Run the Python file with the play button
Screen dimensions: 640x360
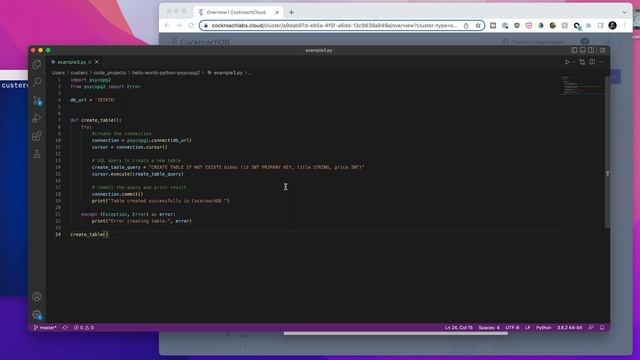pyautogui.click(x=567, y=62)
